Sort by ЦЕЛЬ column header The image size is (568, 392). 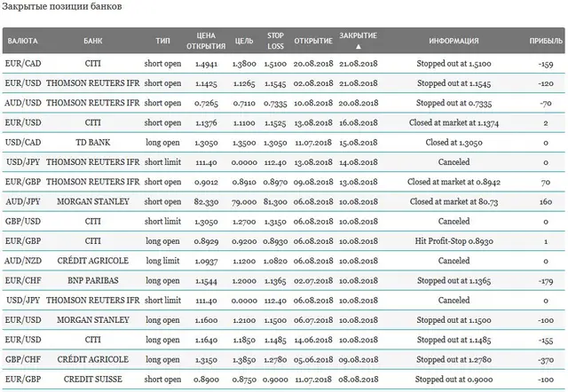tap(244, 41)
